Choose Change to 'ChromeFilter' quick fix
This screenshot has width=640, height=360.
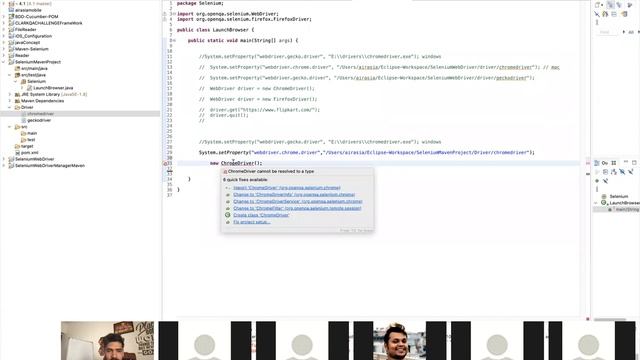point(297,208)
